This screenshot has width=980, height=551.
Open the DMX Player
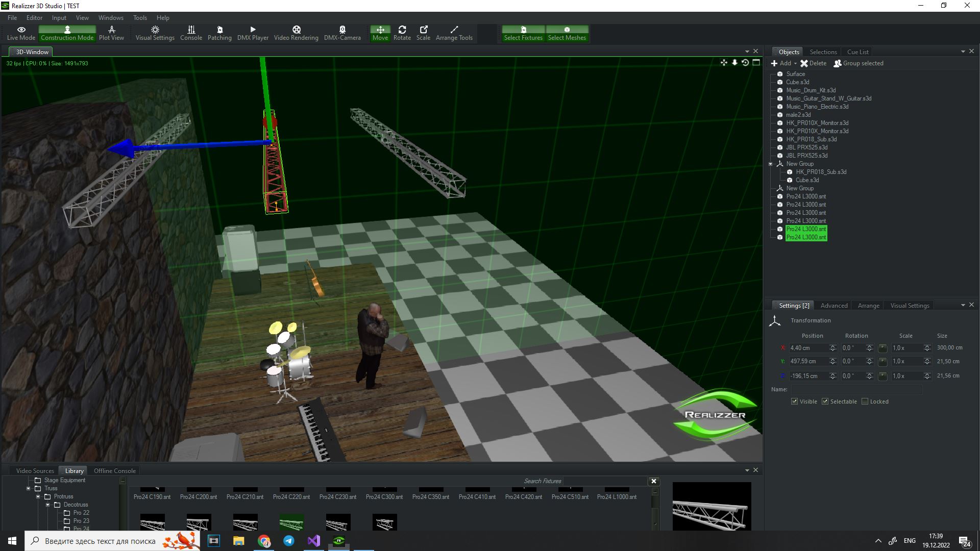tap(253, 33)
